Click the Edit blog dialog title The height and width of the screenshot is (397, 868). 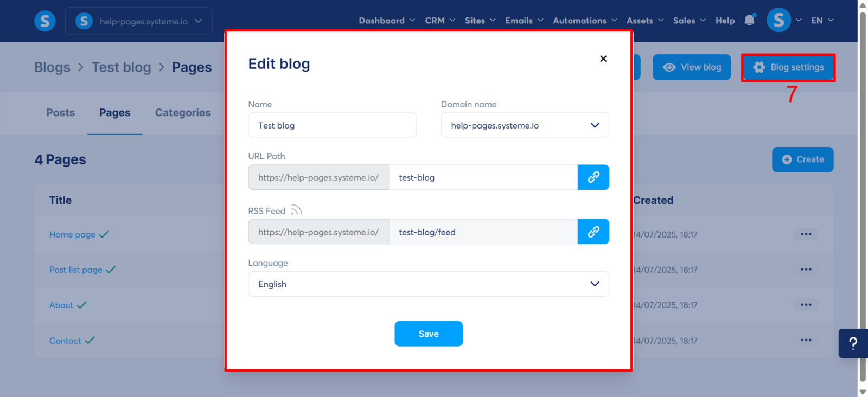pyautogui.click(x=279, y=64)
